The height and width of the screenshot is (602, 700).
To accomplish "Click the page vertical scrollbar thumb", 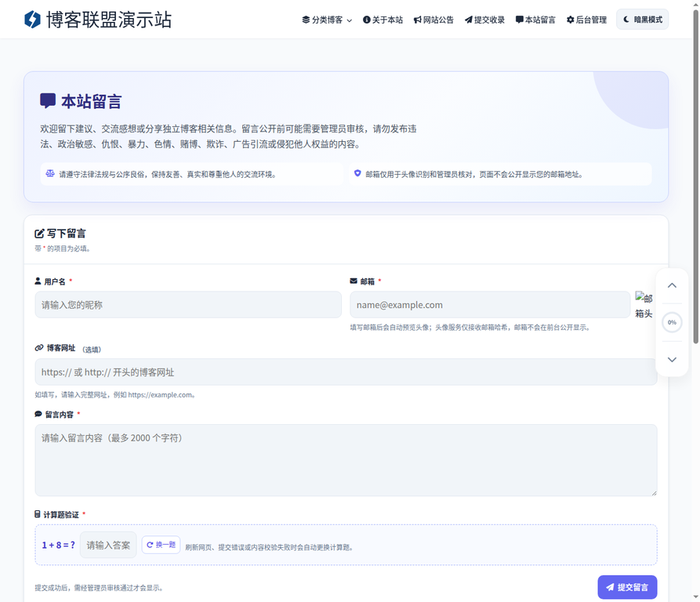I will click(695, 176).
